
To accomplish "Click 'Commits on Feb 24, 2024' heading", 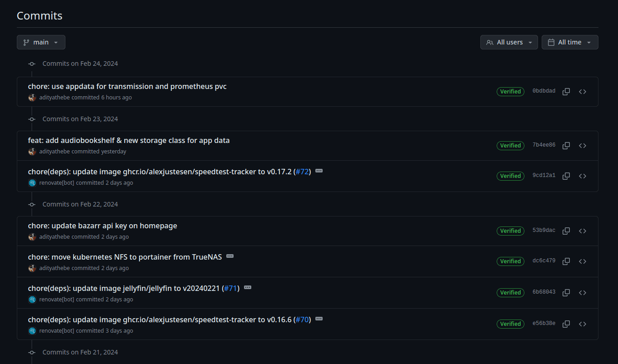I will point(80,64).
